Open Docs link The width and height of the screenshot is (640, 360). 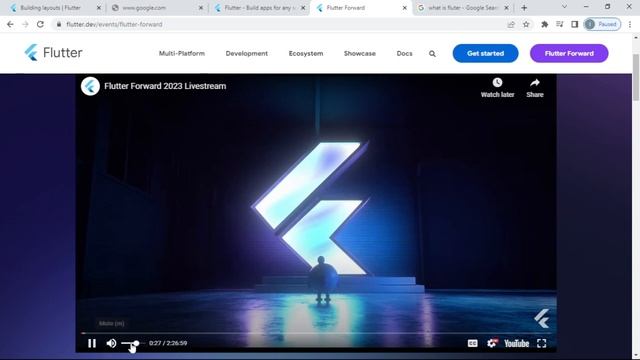tap(404, 53)
